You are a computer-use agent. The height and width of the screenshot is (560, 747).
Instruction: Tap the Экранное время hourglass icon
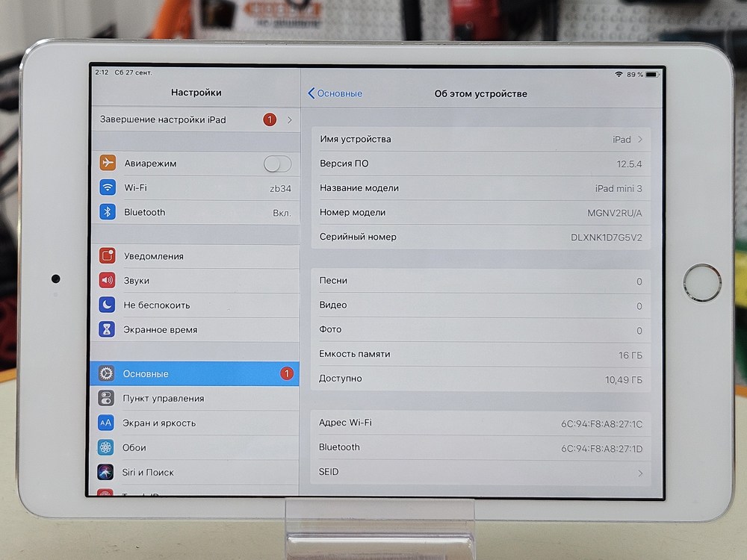click(106, 329)
